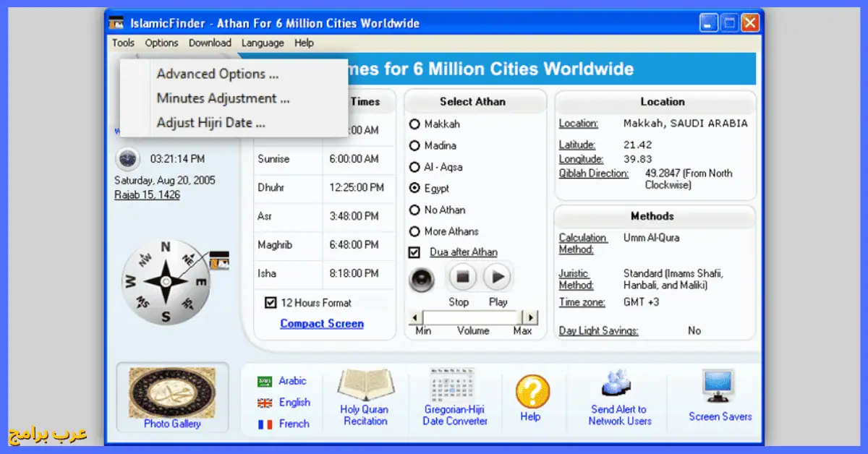Click the Qiblah compass icon
The width and height of the screenshot is (868, 454).
click(x=165, y=280)
